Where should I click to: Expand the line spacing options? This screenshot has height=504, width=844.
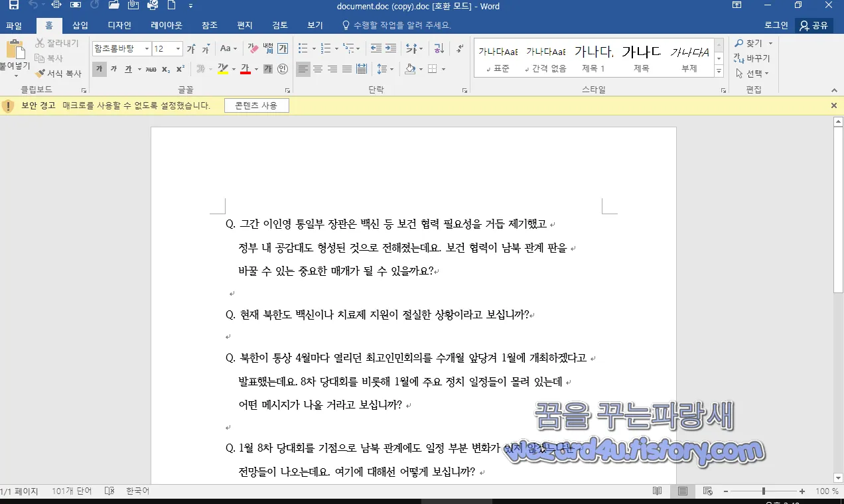tap(392, 69)
